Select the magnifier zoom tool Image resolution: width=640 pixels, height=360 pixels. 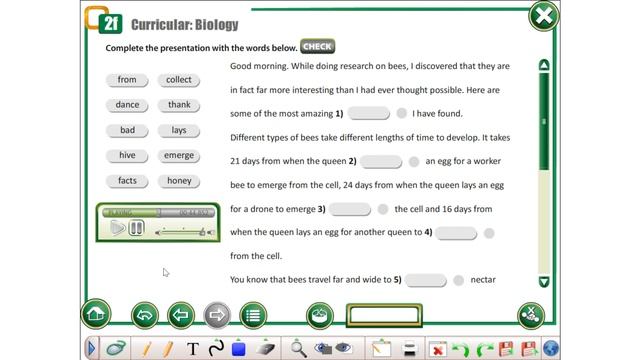point(298,349)
